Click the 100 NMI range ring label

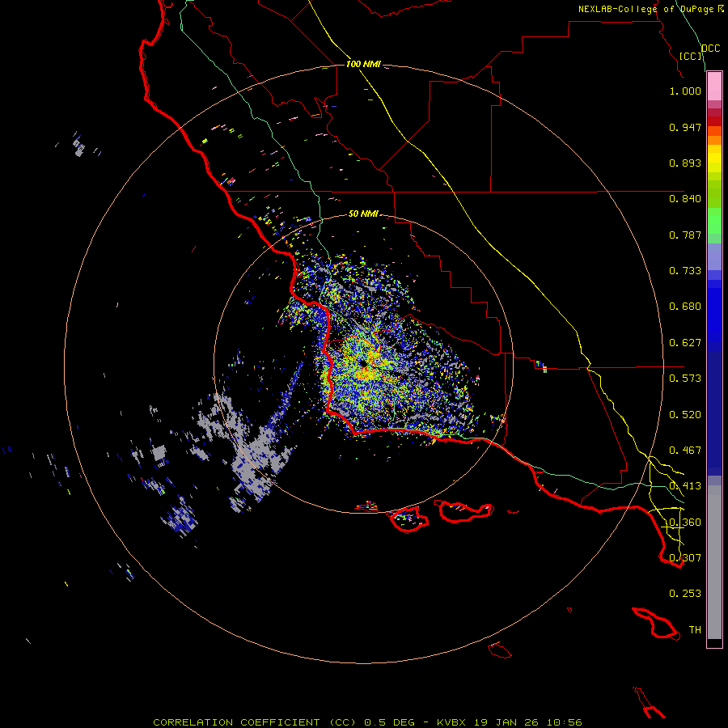tap(363, 64)
